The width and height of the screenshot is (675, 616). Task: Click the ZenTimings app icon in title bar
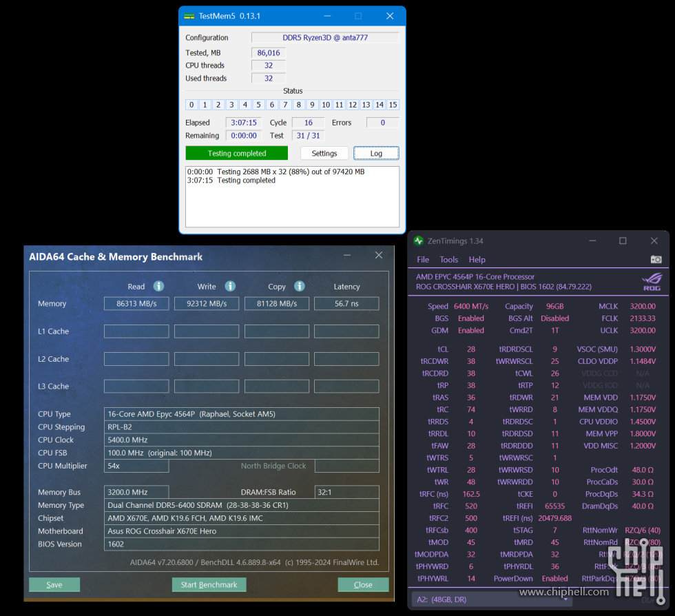click(x=419, y=240)
